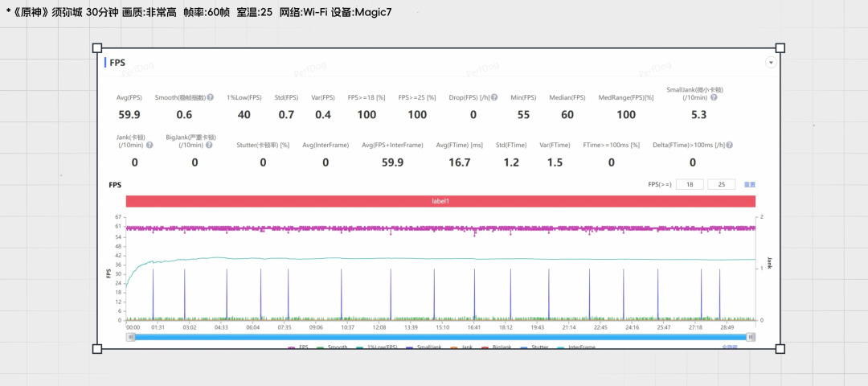This screenshot has width=868, height=386.
Task: Click the Stutter(卡顿率) [%] label
Action: tap(263, 145)
